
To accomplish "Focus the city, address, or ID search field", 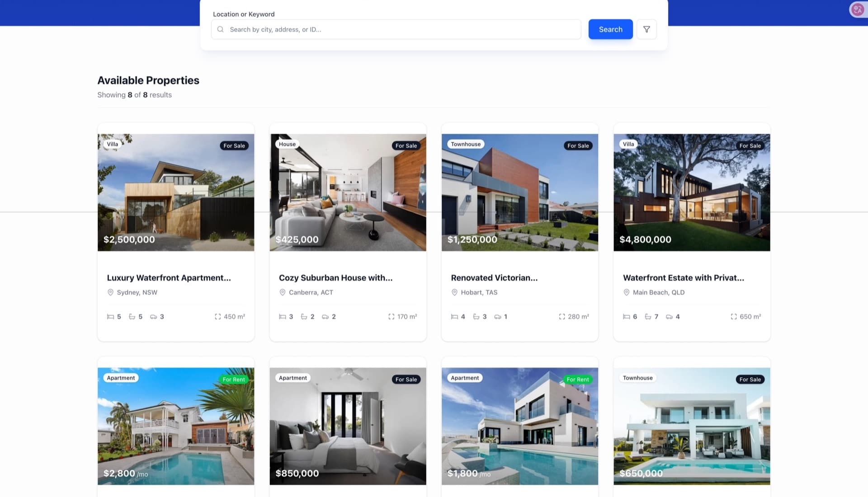I will coord(402,29).
